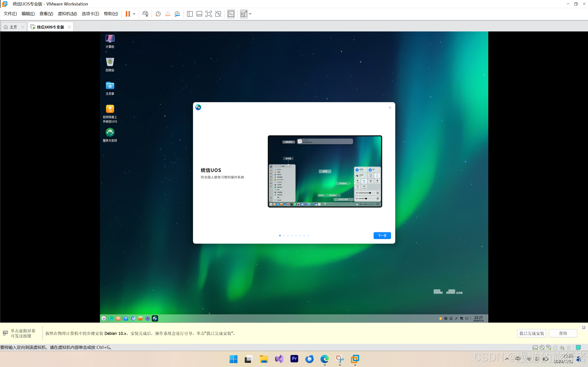Take a snapshot of the virtual machine
This screenshot has height=367, width=588.
pos(158,14)
